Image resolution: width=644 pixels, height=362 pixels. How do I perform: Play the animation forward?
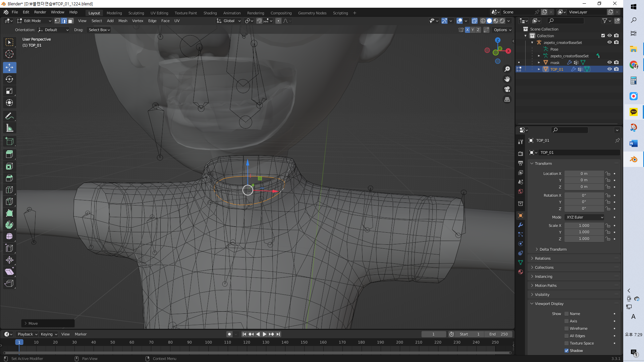(265, 334)
